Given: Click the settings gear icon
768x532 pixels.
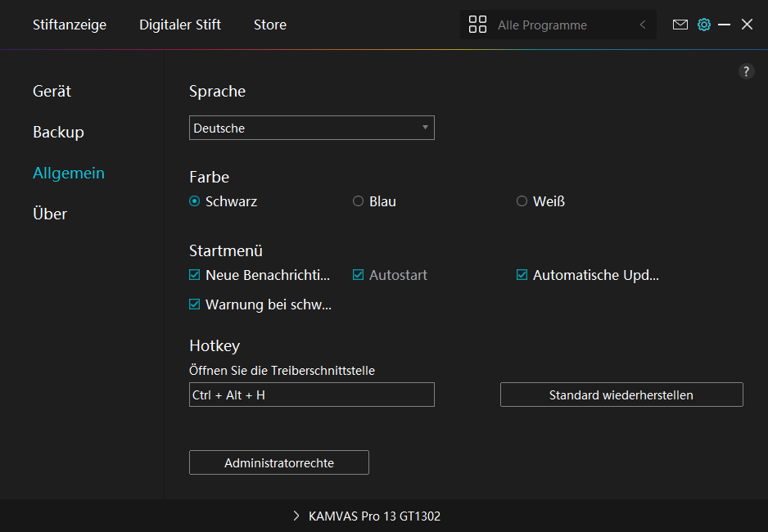Looking at the screenshot, I should [x=703, y=25].
